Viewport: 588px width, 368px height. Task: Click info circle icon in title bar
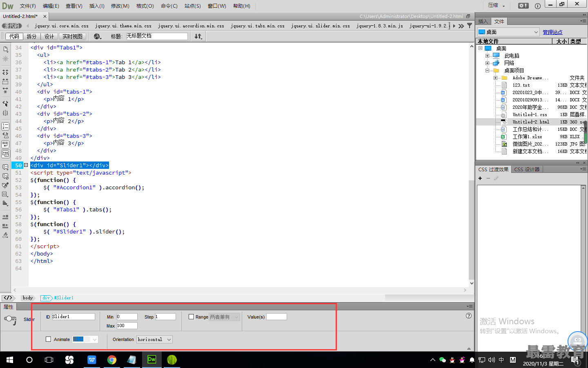(x=538, y=6)
